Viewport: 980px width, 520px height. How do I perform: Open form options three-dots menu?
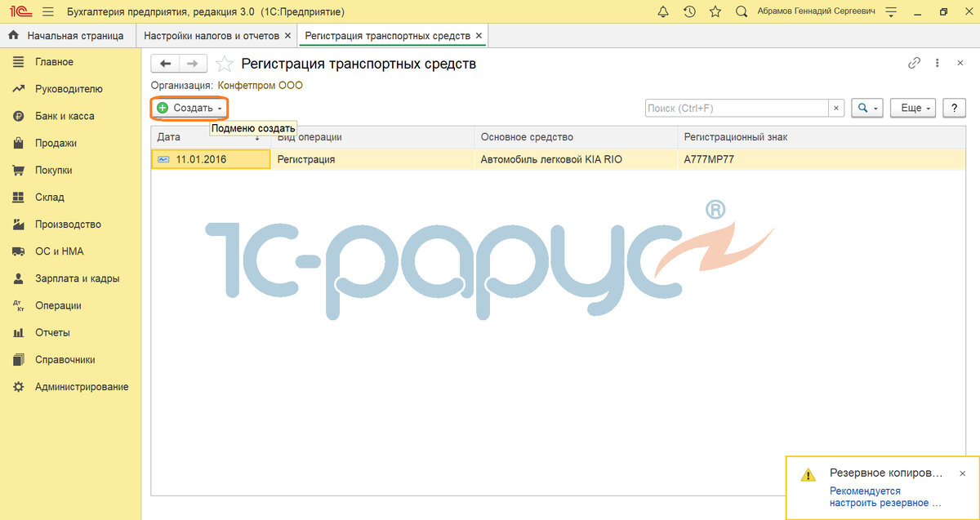938,64
